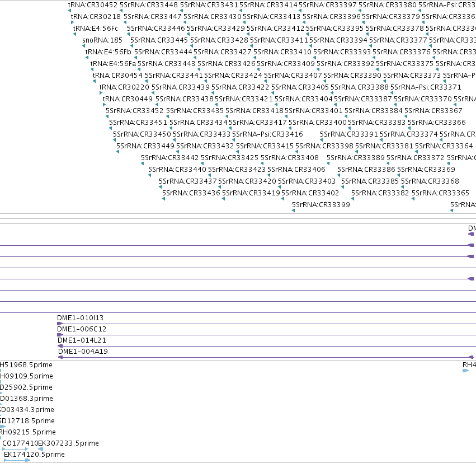The width and height of the screenshot is (476, 463).
Task: Select the DME1-010I13 BAC clone label
Action: pos(80,318)
